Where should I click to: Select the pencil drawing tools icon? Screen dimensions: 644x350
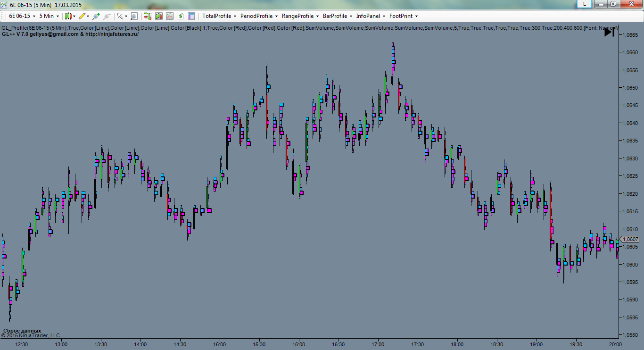click(84, 16)
